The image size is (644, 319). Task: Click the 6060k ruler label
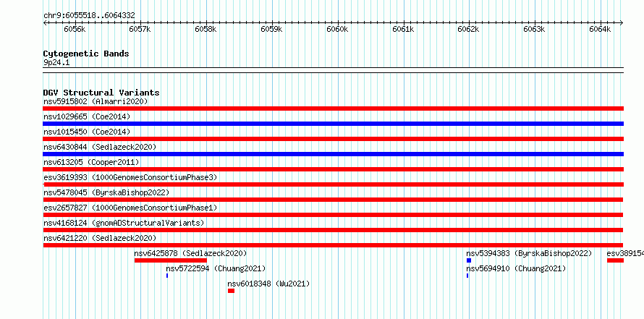pyautogui.click(x=337, y=29)
